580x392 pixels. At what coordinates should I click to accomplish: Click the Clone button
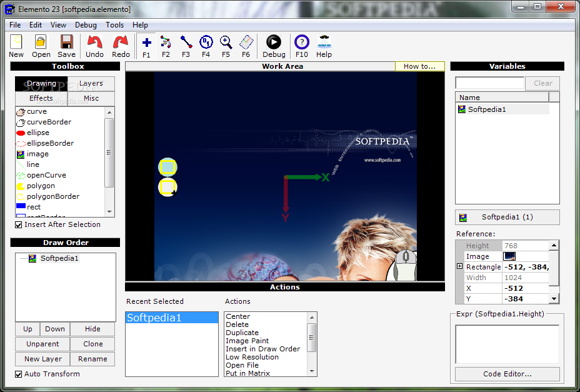click(x=93, y=344)
